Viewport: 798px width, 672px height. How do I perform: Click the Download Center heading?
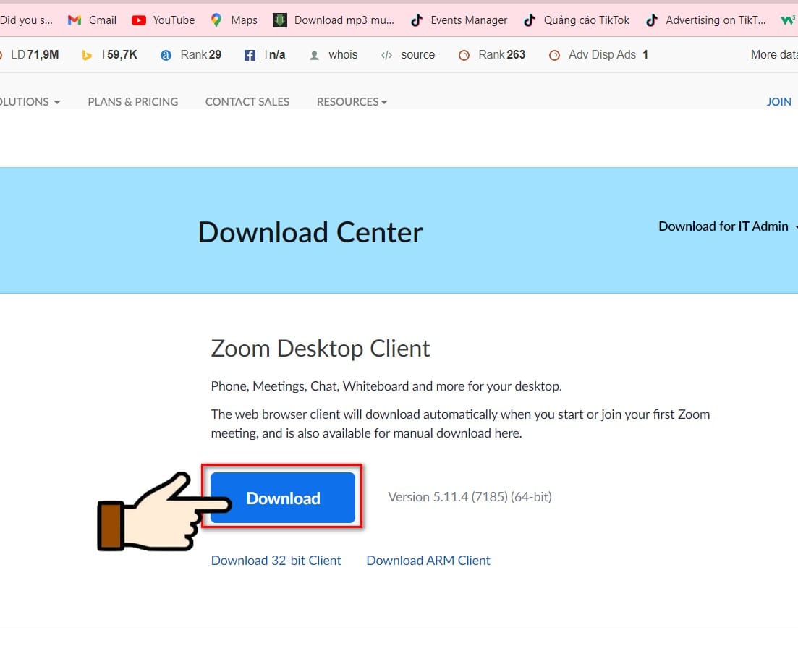(310, 232)
